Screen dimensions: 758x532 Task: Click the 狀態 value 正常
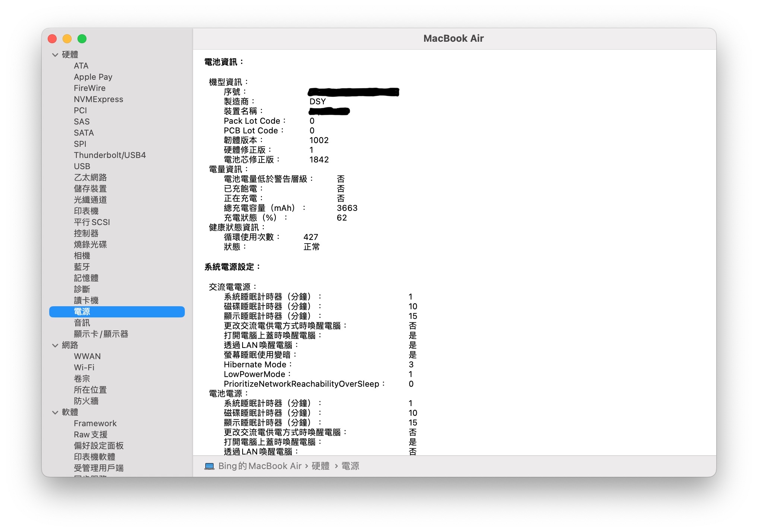pos(312,247)
